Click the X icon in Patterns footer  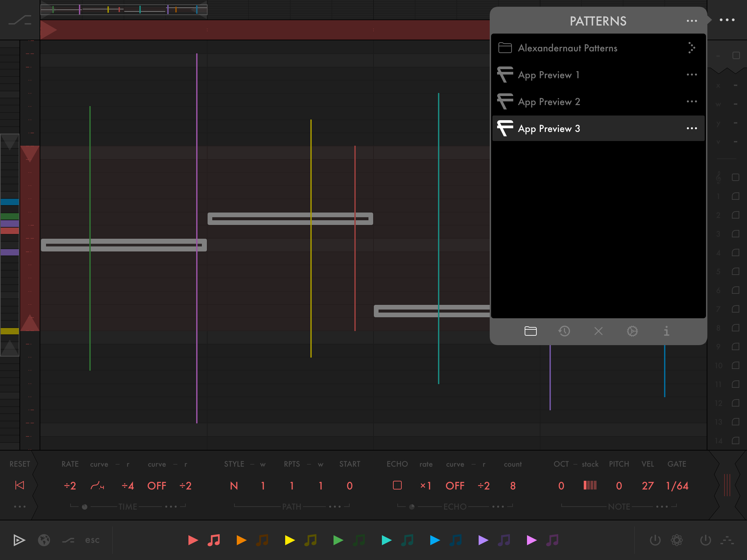point(599,331)
